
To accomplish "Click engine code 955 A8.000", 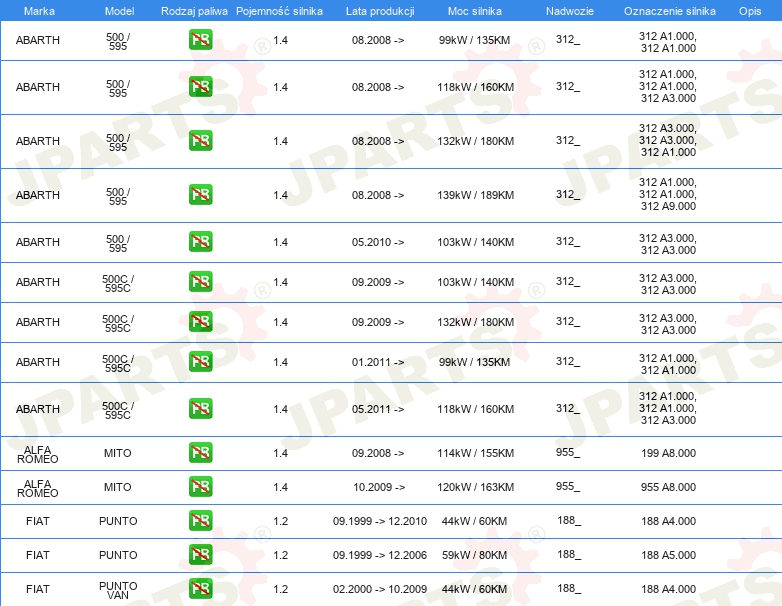I will point(668,487).
